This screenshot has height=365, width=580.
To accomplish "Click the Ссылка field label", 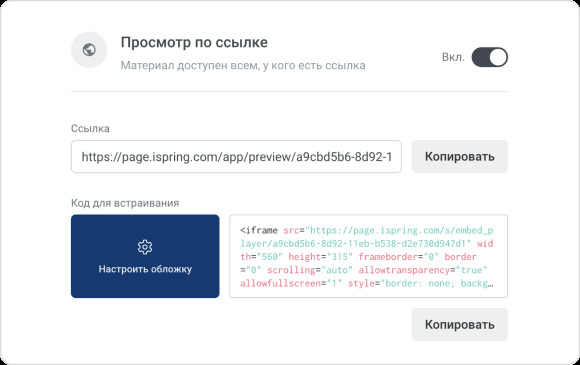I will [x=90, y=128].
